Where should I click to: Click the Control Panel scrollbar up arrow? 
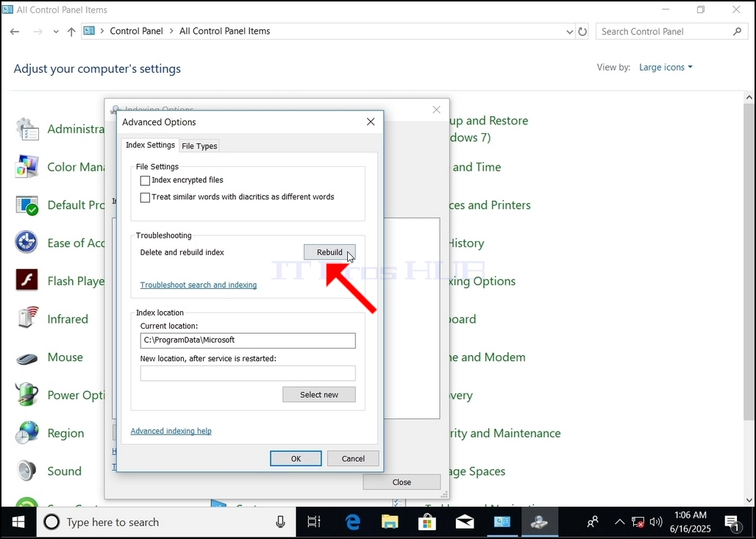pos(749,97)
